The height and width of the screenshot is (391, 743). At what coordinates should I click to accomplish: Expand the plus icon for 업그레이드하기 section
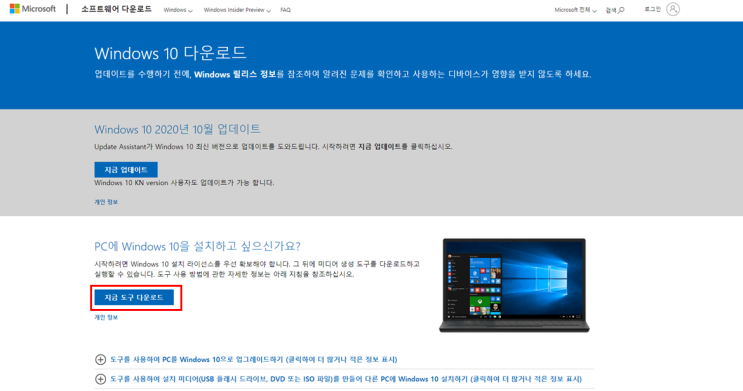[100, 359]
